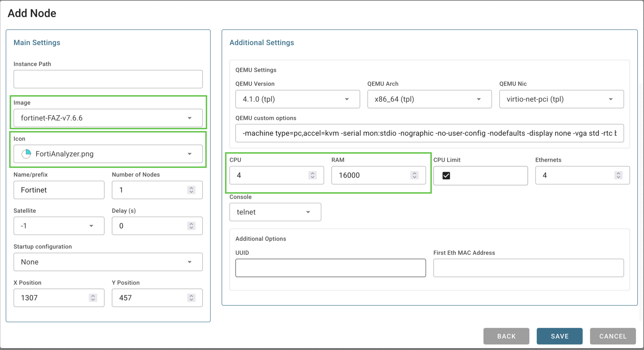Screen dimensions: 644x350
Task: Open the Icon selection dropdown
Action: click(x=189, y=154)
